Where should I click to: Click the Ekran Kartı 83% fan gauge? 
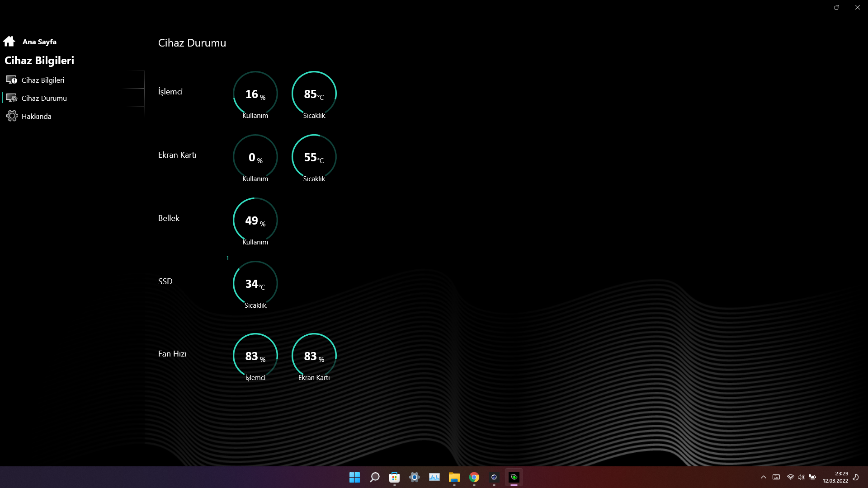tap(314, 356)
